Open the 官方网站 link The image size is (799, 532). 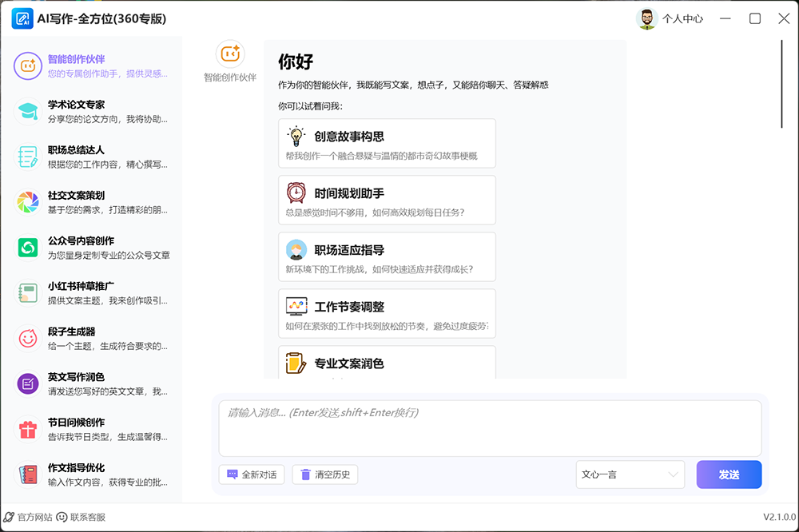click(x=28, y=517)
